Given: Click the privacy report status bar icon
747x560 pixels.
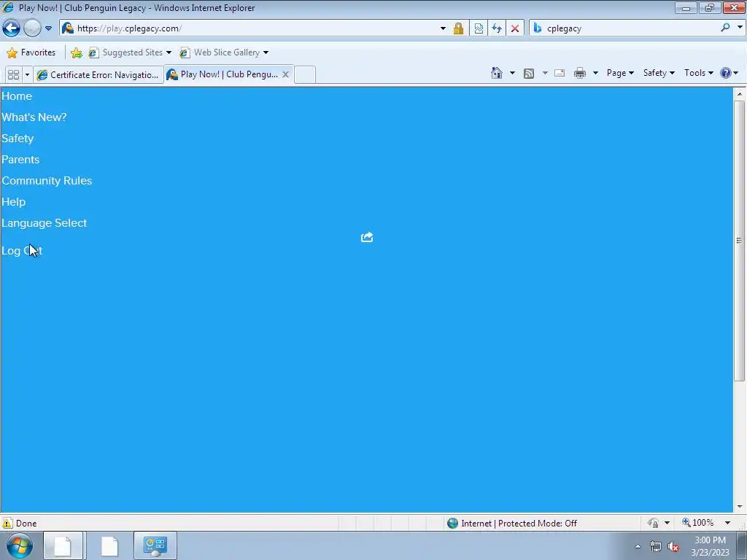Looking at the screenshot, I should (653, 524).
